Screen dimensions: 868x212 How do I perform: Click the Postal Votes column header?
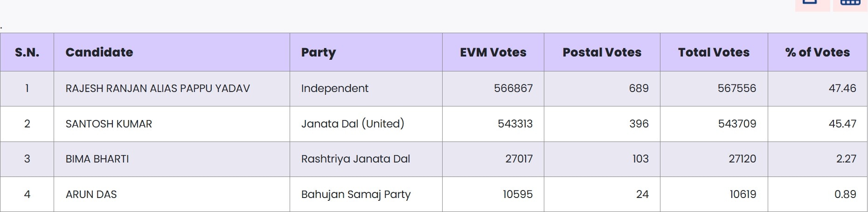[602, 52]
